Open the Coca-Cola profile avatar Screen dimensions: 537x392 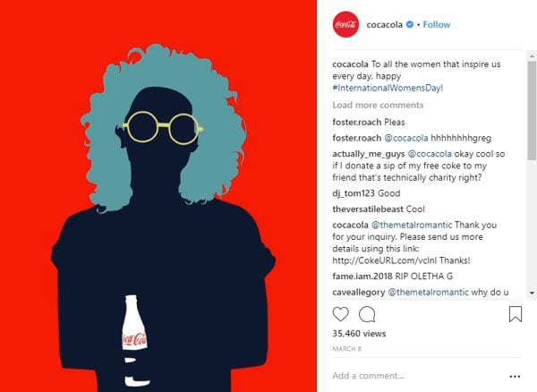345,24
